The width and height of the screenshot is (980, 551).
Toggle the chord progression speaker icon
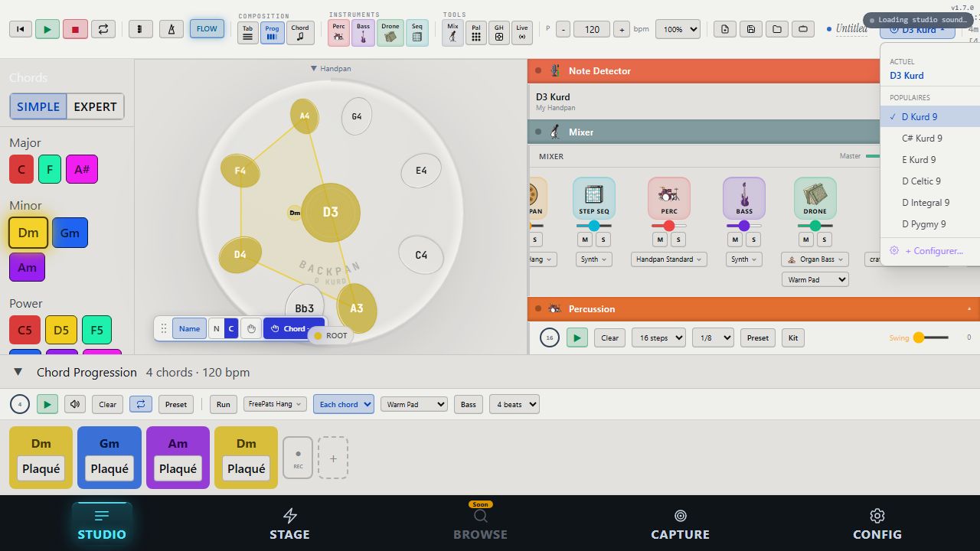[x=74, y=404]
